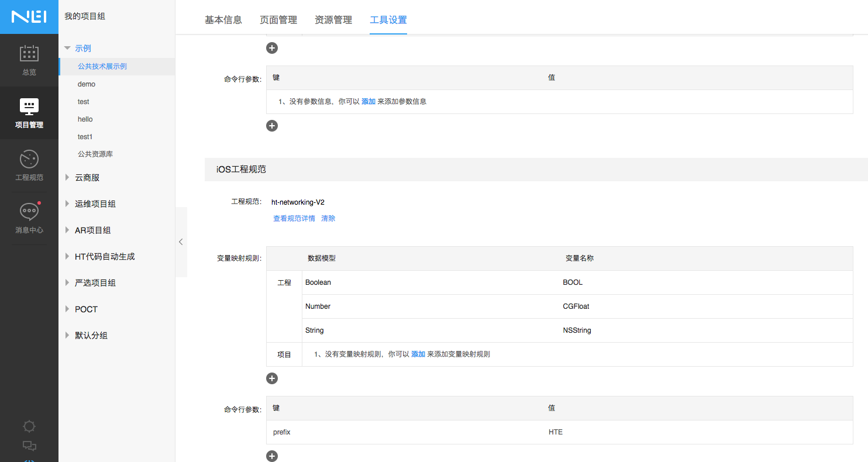
Task: Select the 公共技术展示例 project
Action: [117, 67]
